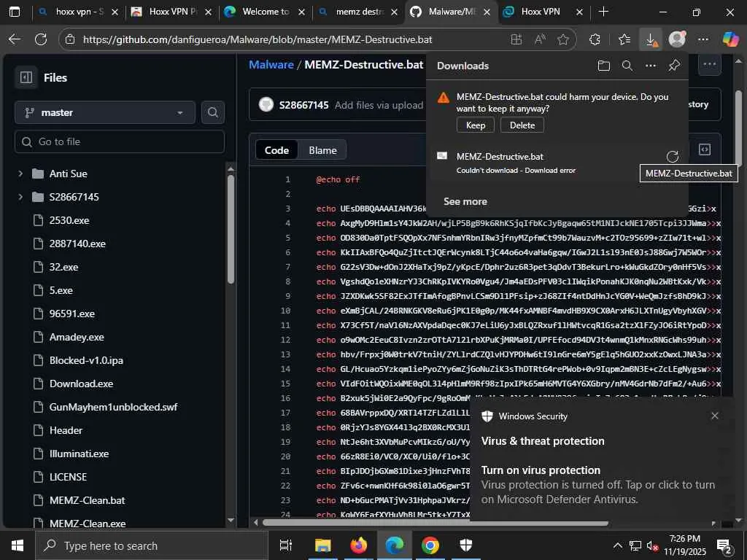Switch to the last Hoxx VPN tab
The image size is (747, 560).
543,12
